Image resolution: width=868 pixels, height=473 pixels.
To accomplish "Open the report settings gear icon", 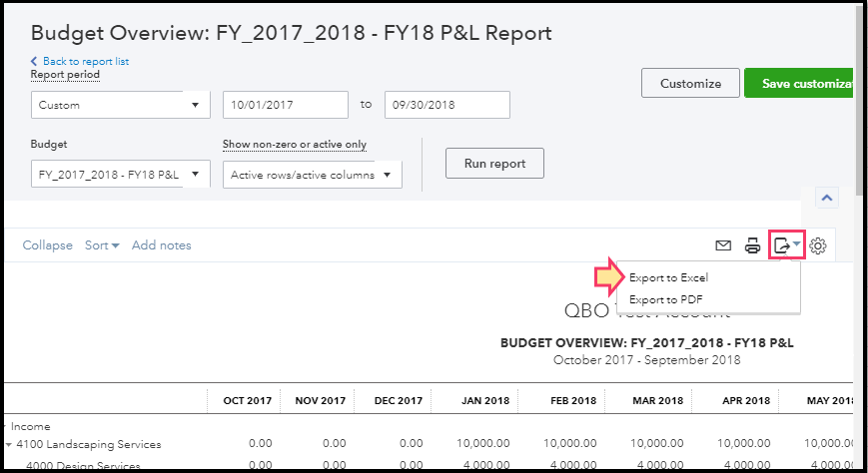I will [818, 245].
